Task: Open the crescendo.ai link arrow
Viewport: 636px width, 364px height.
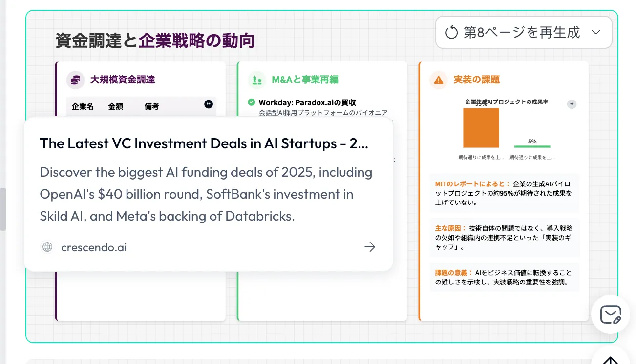Action: click(x=370, y=247)
